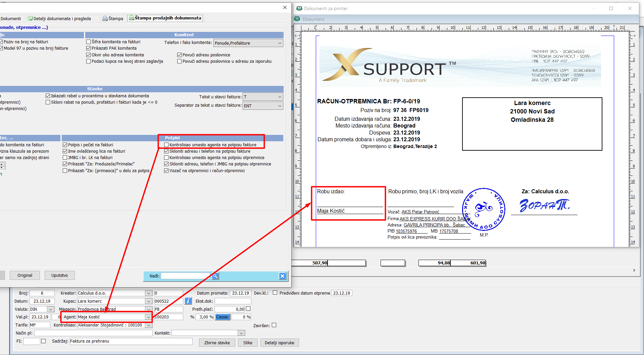
Task: Enable Kontrolisao umesto agenta na potpisu fakture
Action: [166, 145]
